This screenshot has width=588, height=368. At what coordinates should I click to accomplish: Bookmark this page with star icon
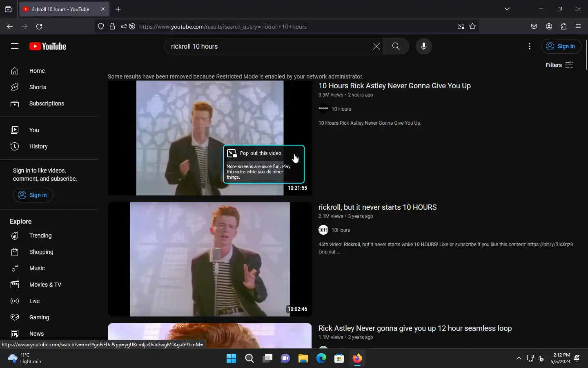click(x=472, y=27)
